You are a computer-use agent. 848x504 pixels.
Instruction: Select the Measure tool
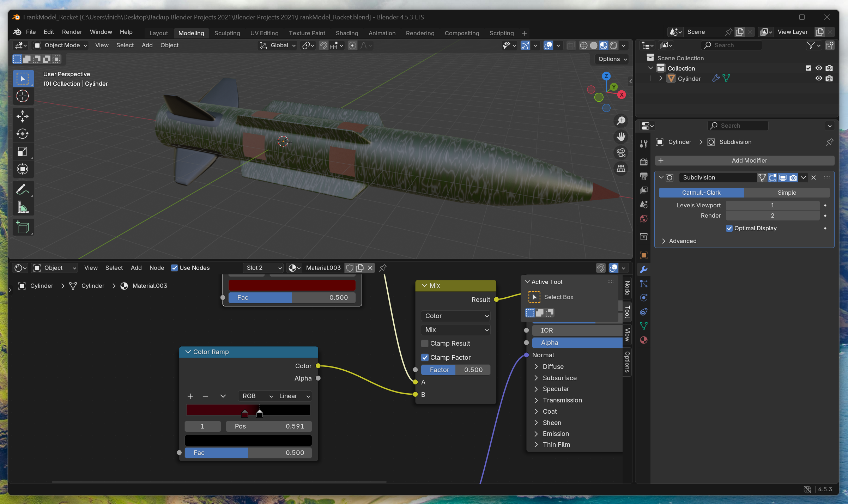click(23, 207)
